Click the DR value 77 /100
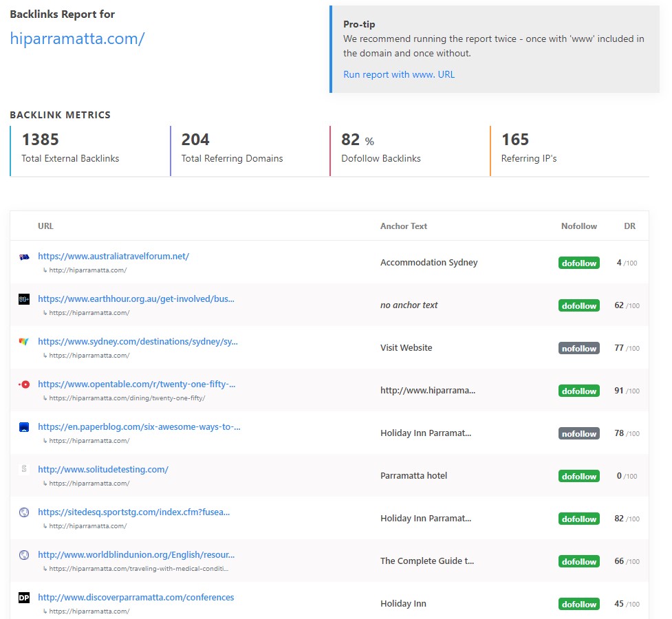 pos(627,348)
